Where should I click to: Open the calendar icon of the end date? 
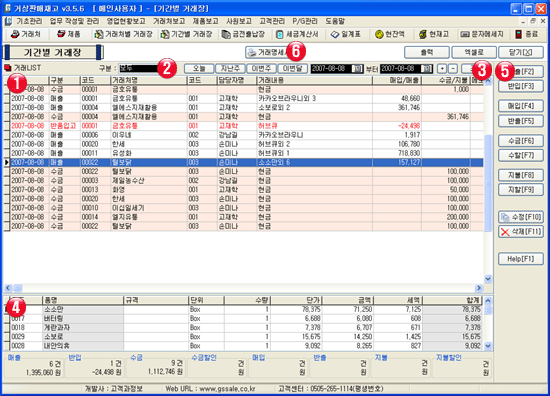click(x=426, y=68)
